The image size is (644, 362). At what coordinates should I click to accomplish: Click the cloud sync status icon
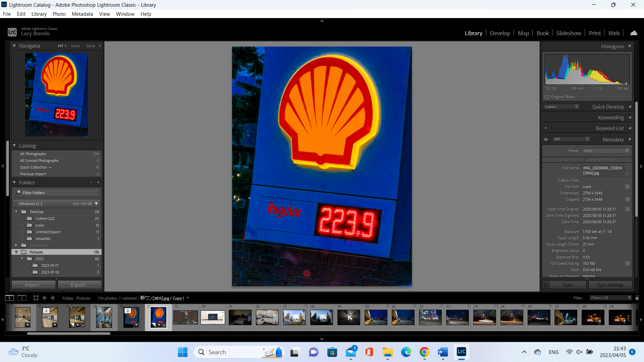click(634, 33)
